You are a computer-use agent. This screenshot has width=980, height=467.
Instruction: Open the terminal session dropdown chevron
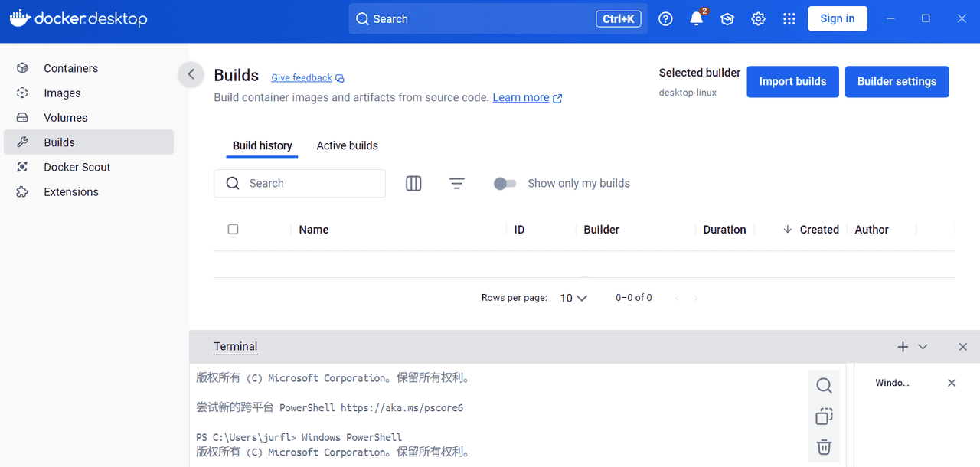tap(923, 347)
